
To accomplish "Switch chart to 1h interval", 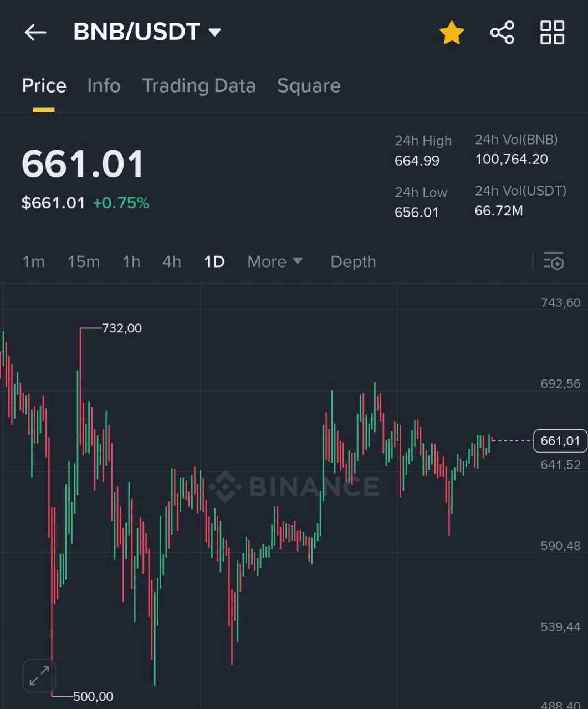I will point(131,261).
